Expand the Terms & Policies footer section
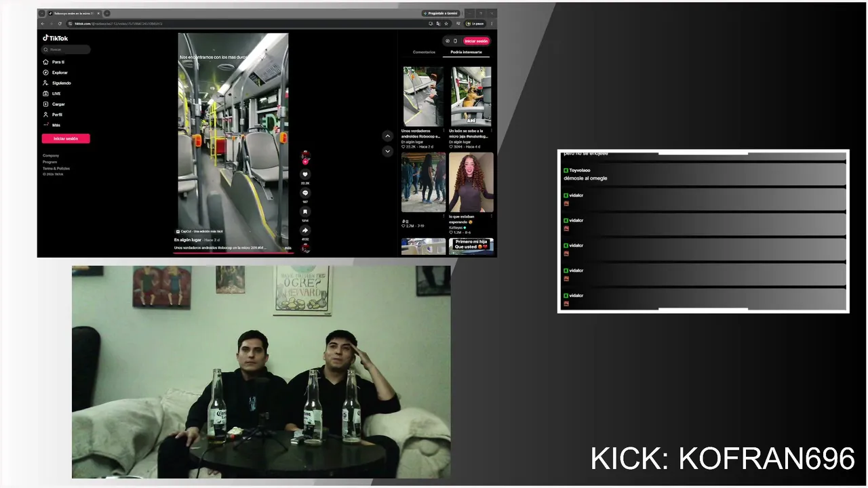Viewport: 868px width, 488px height. pos(56,168)
